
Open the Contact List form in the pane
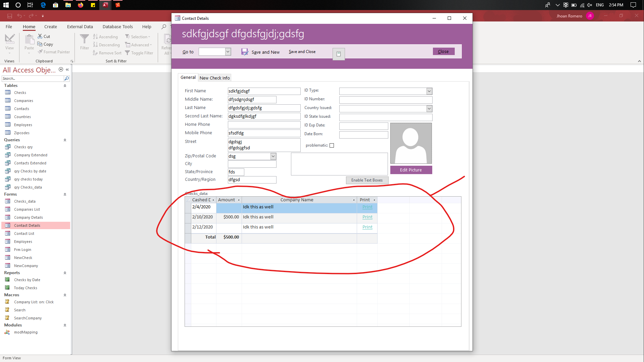24,234
